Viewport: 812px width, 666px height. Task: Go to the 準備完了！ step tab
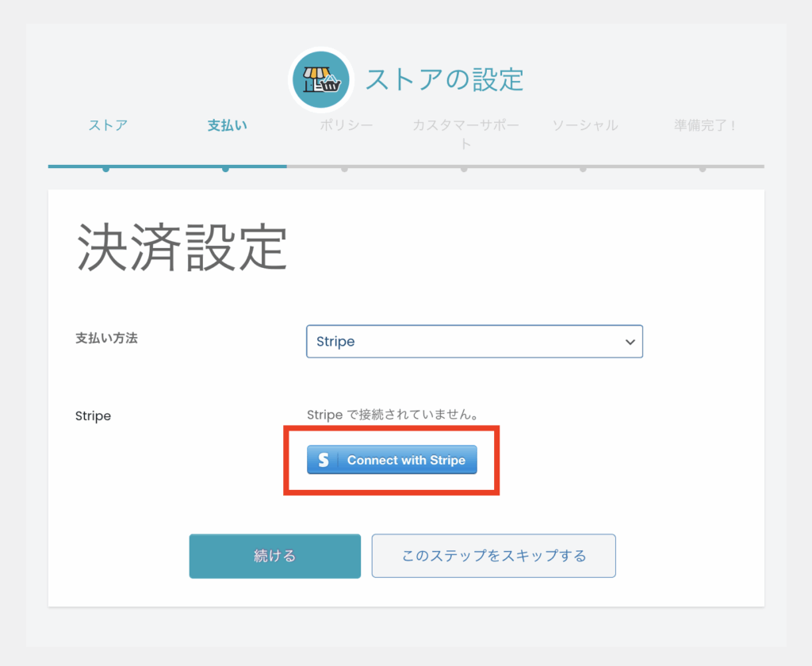point(704,125)
